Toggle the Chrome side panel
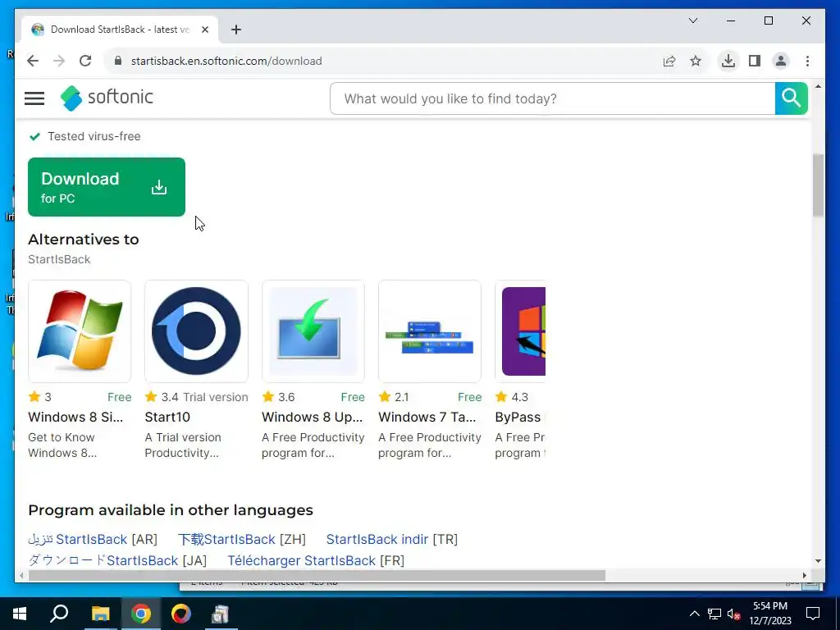 click(755, 61)
